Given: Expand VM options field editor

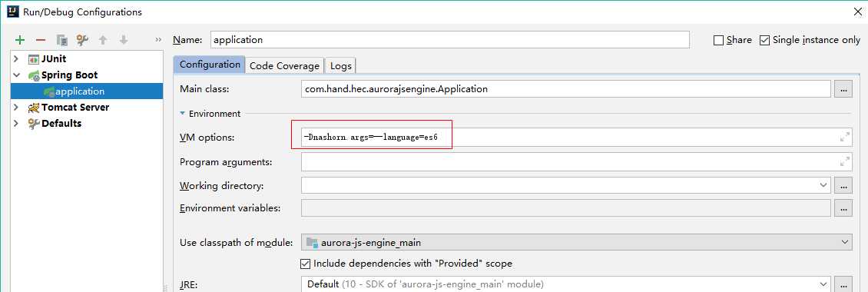Looking at the screenshot, I should tap(845, 137).
